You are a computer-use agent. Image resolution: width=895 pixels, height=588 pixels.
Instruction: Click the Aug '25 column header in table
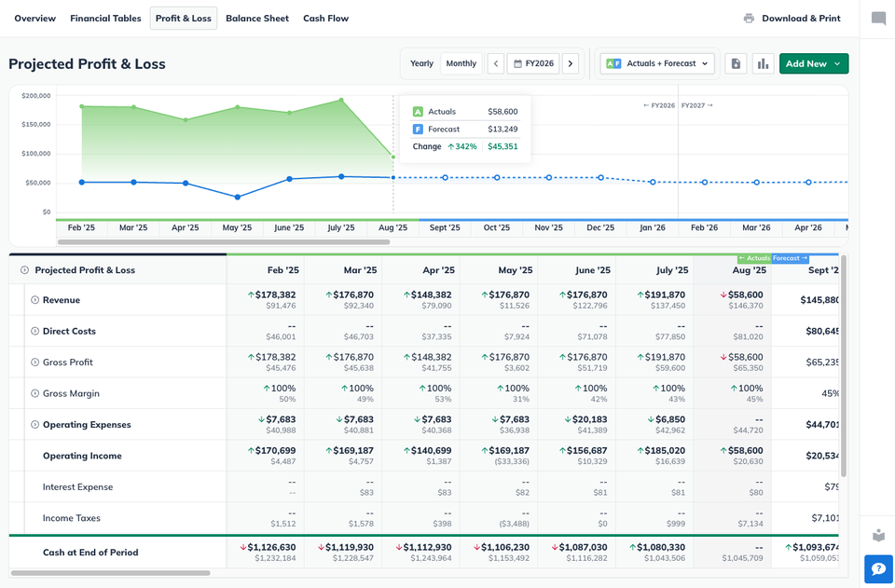click(x=750, y=270)
